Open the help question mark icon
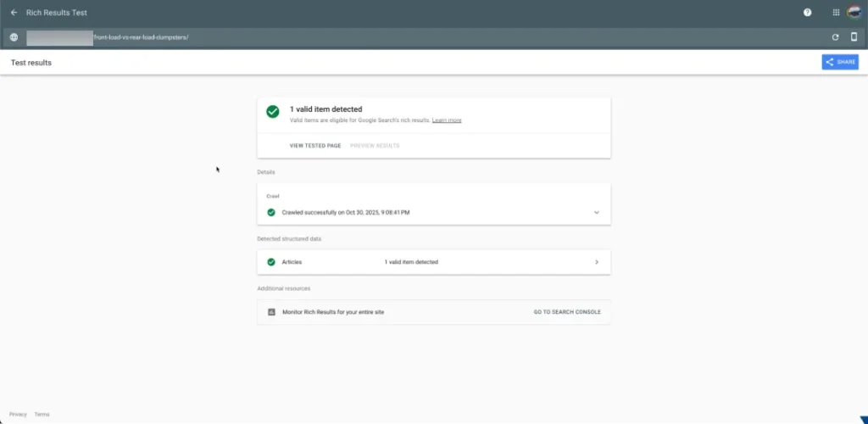This screenshot has width=868, height=424. (807, 12)
